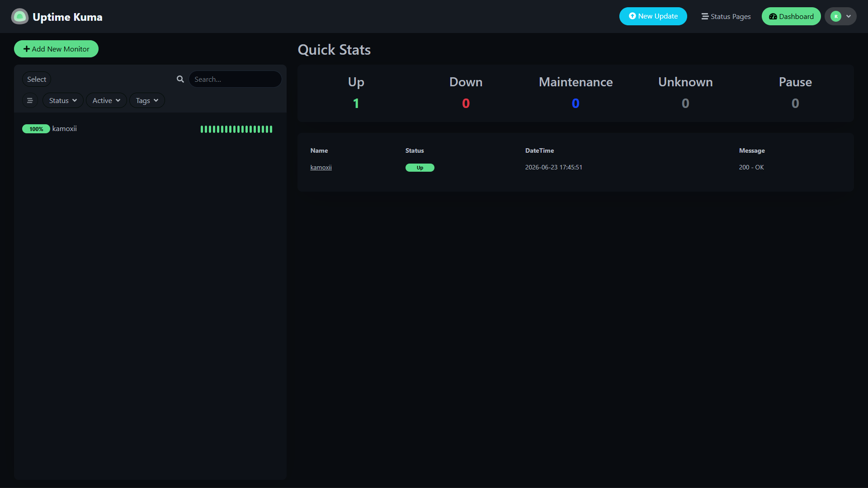This screenshot has height=488, width=868.
Task: Expand the Tags filter dropdown
Action: coord(147,100)
